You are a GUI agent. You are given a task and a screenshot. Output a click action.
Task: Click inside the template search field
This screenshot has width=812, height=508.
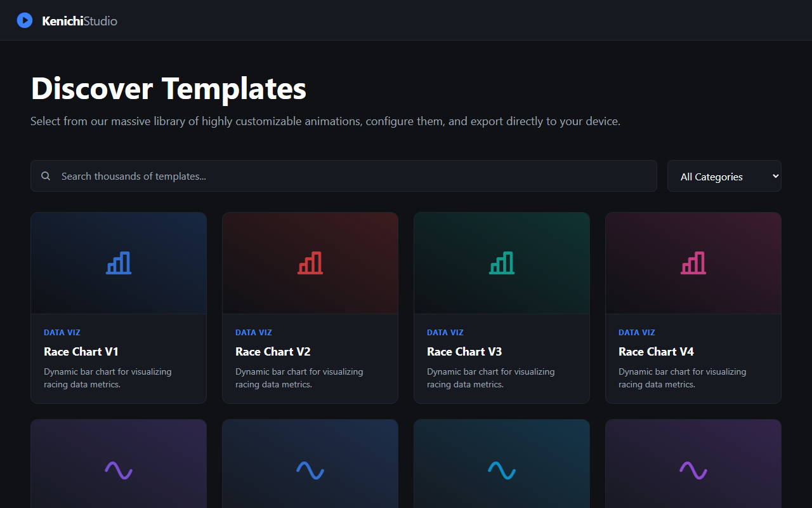[254, 176]
